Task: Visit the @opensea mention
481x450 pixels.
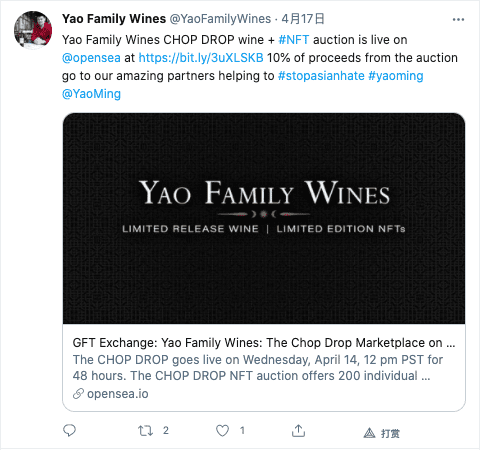Action: [x=91, y=58]
